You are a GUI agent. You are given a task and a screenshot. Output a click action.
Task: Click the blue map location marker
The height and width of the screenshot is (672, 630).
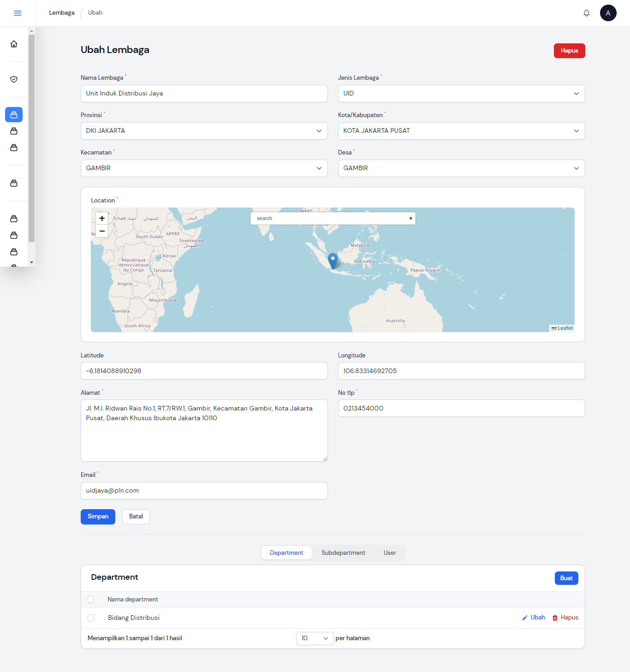[333, 260]
